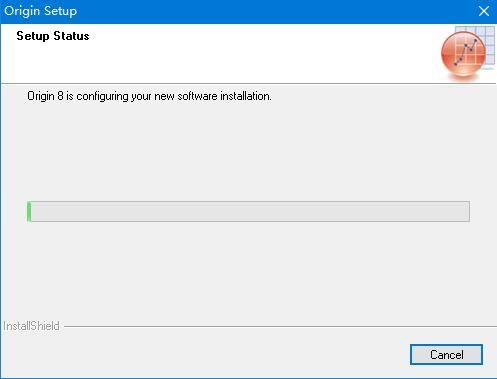This screenshot has height=379, width=497.
Task: Click the word "configuring" in status text
Action: pyautogui.click(x=102, y=97)
